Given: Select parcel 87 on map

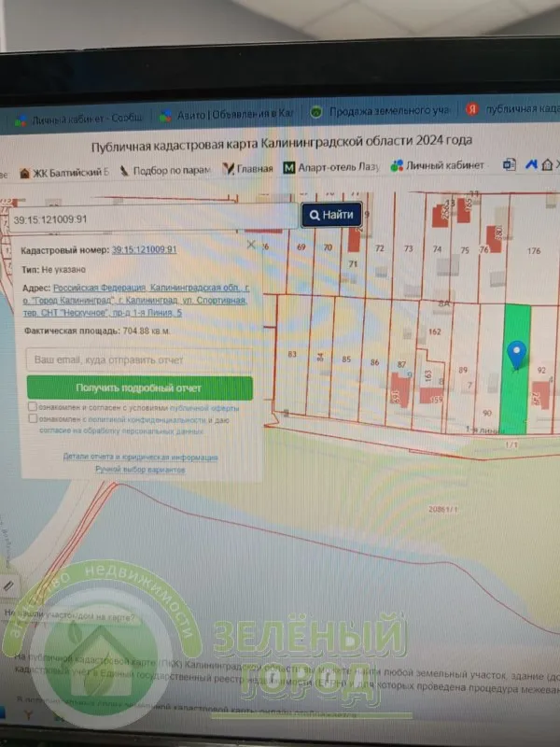Looking at the screenshot, I should pyautogui.click(x=402, y=364).
